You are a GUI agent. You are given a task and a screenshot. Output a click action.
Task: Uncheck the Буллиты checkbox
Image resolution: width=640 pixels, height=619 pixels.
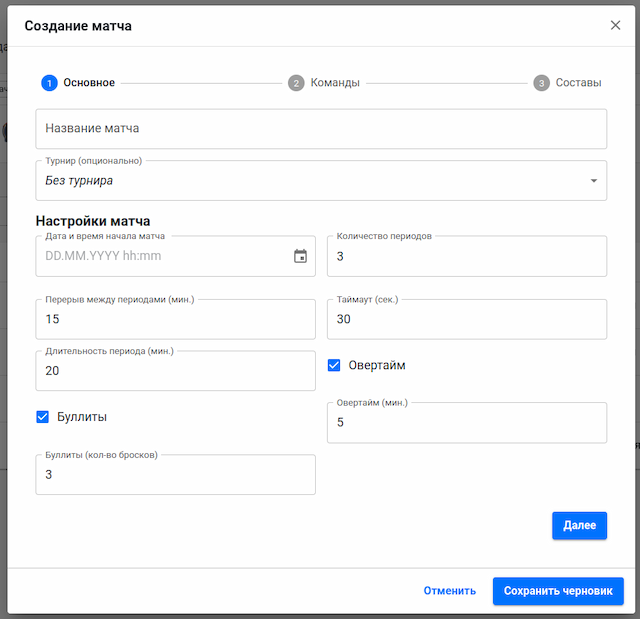pos(43,417)
